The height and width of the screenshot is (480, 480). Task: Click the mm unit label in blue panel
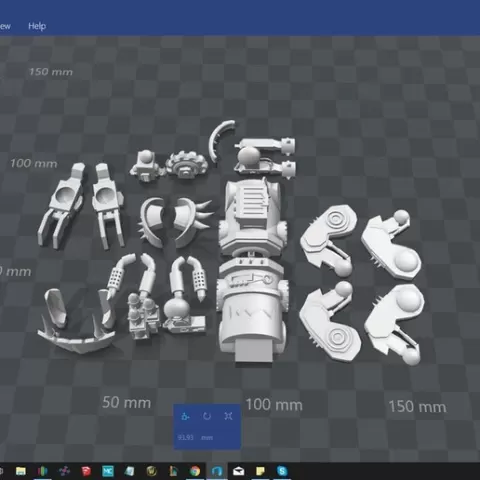(207, 438)
